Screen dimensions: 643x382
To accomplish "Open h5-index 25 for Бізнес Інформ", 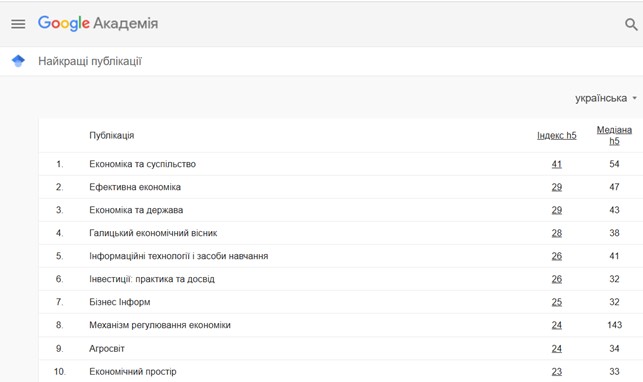I will pos(556,302).
